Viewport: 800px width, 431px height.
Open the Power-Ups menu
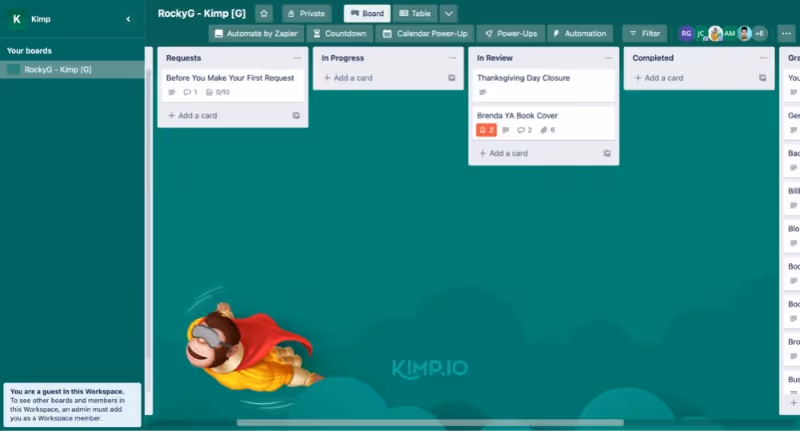tap(511, 34)
